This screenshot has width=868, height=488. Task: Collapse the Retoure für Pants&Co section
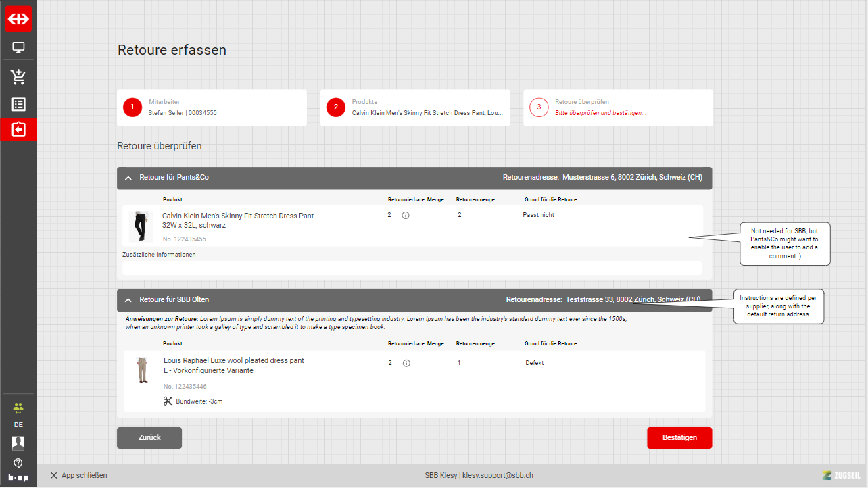pyautogui.click(x=128, y=178)
